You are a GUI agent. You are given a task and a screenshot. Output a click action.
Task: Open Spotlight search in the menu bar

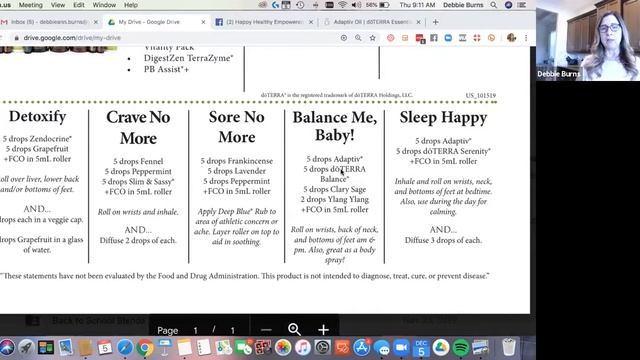[494, 5]
